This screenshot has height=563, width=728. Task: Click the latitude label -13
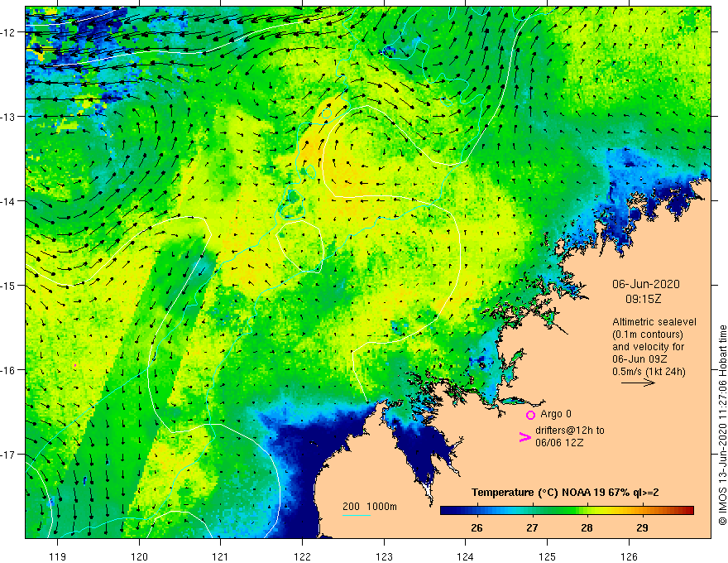9,117
